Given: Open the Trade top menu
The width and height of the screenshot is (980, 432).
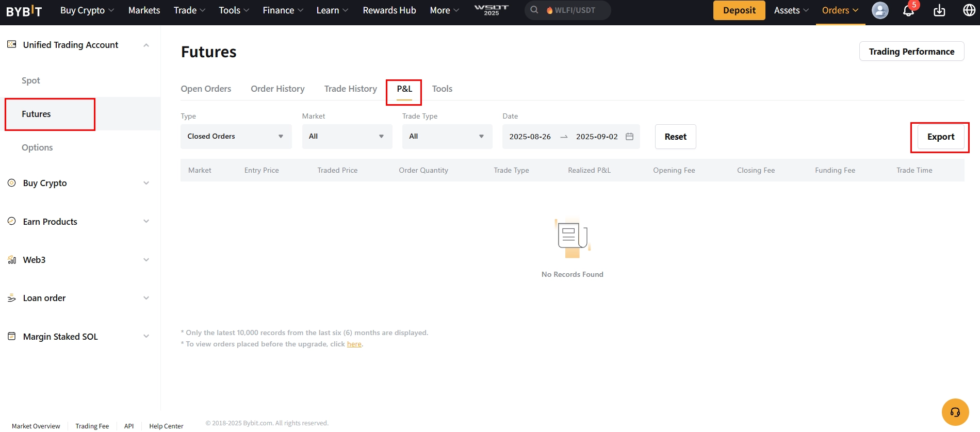Looking at the screenshot, I should coord(189,10).
